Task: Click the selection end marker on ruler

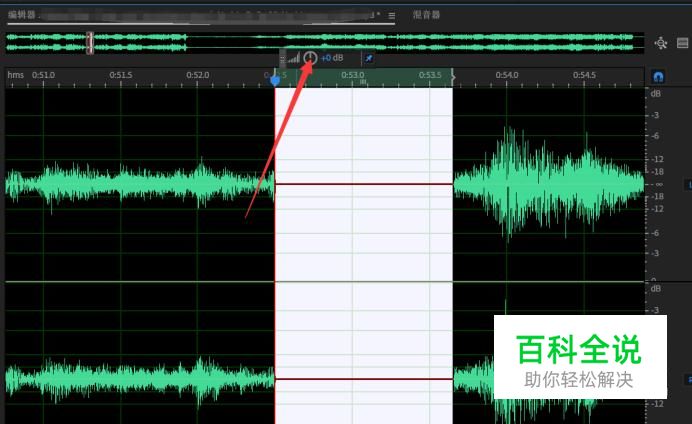Action: click(453, 77)
